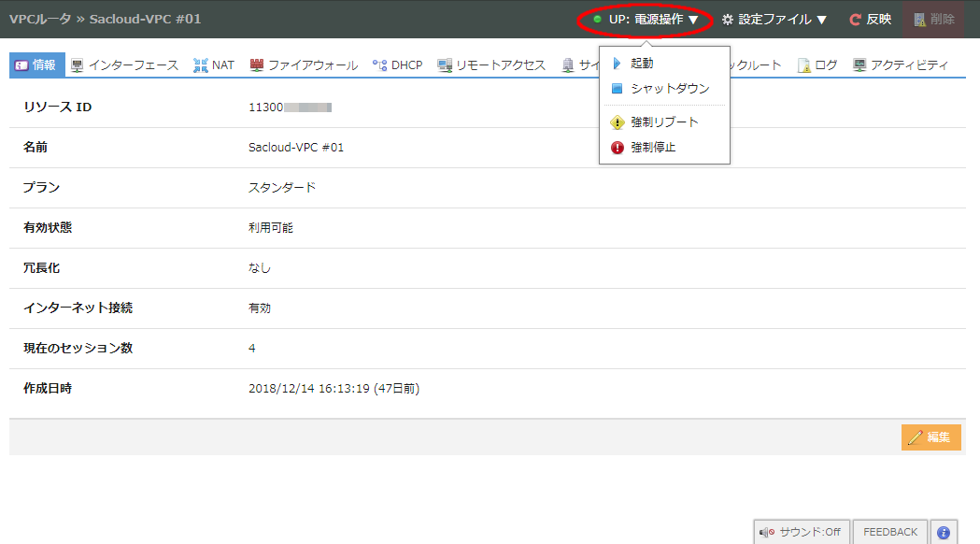Open the ファイアウォール configuration icon
The height and width of the screenshot is (544, 980).
pyautogui.click(x=258, y=64)
